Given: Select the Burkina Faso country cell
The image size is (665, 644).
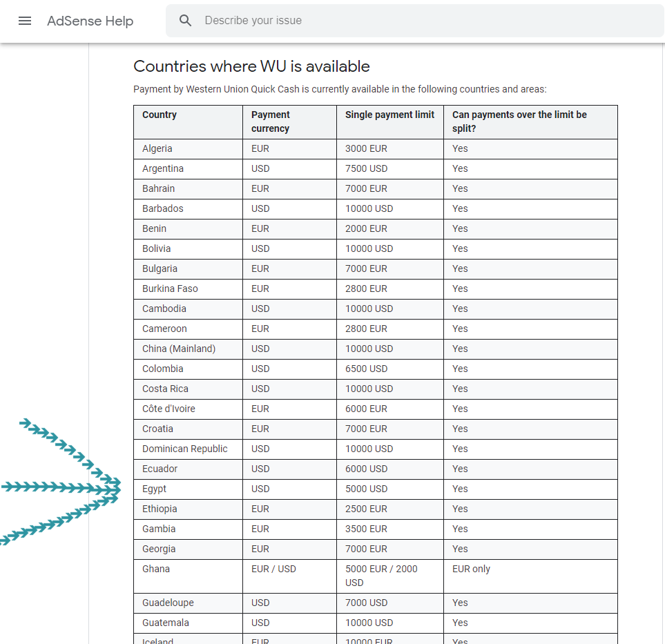Looking at the screenshot, I should tap(188, 289).
